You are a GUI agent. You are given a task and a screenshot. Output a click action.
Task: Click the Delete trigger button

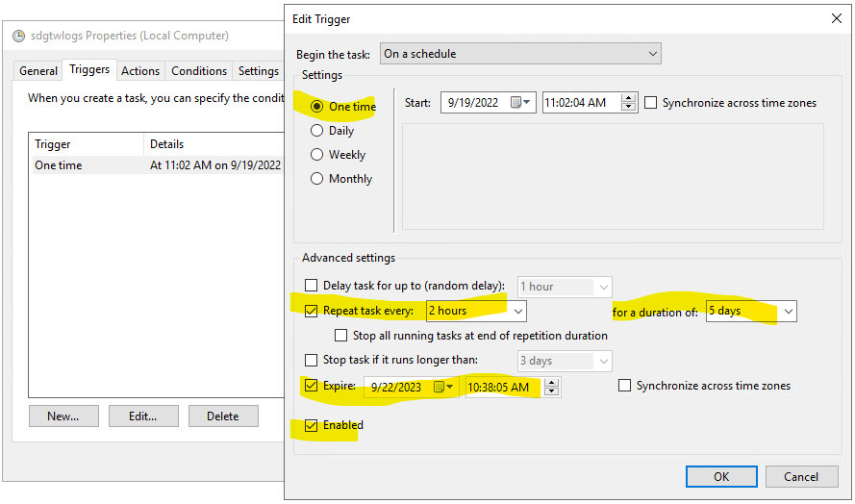[x=223, y=416]
